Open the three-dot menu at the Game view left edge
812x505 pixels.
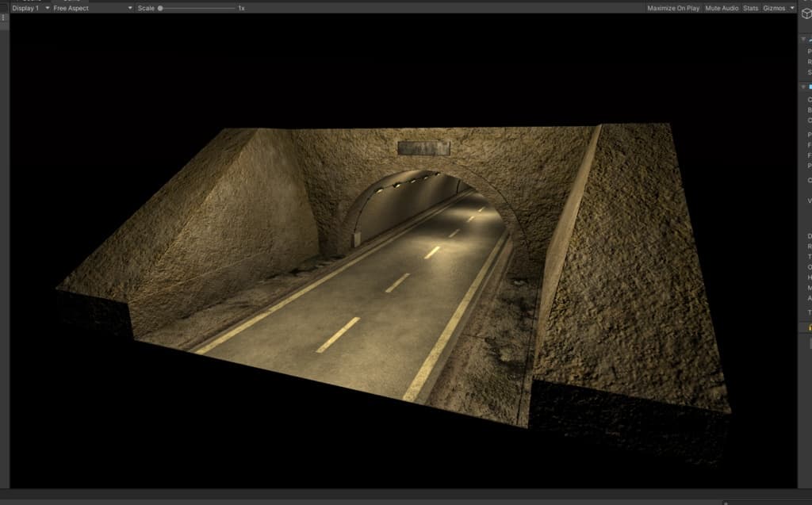[x=3, y=17]
